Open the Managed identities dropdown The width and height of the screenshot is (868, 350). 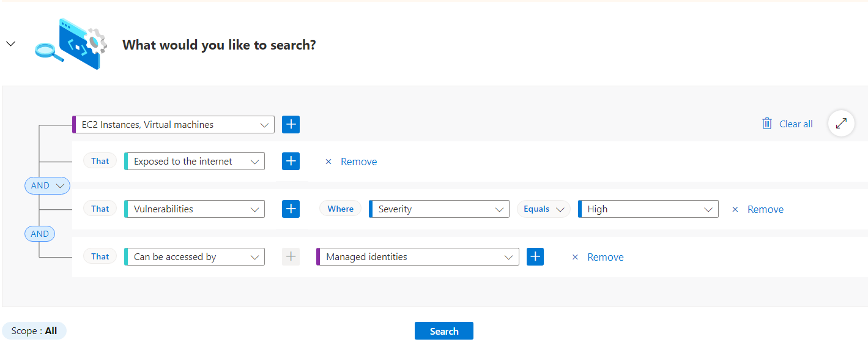(x=418, y=256)
